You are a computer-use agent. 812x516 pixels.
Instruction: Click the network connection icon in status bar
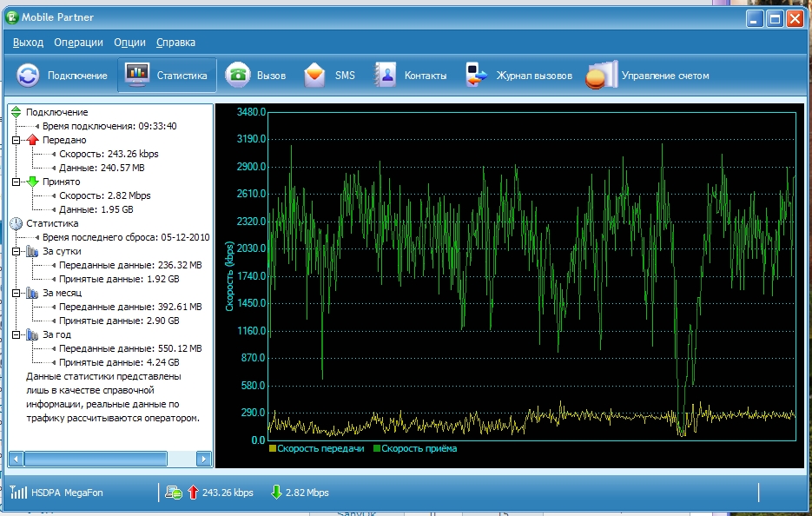click(x=174, y=493)
